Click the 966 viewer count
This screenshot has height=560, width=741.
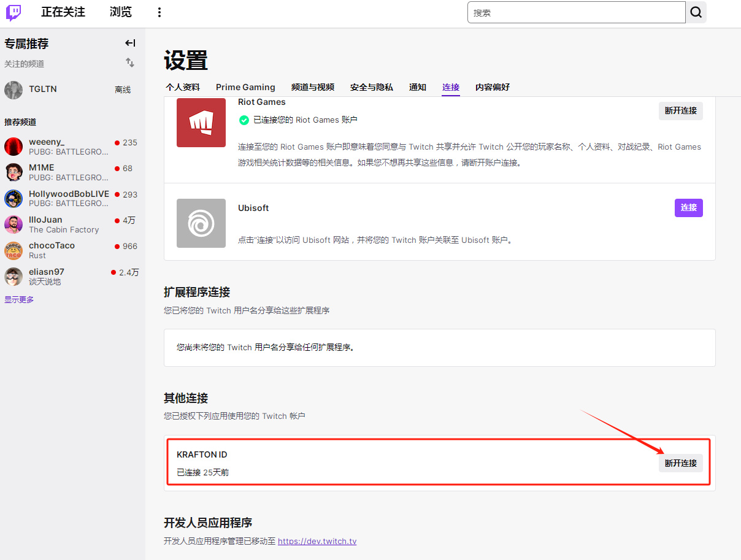(x=130, y=246)
